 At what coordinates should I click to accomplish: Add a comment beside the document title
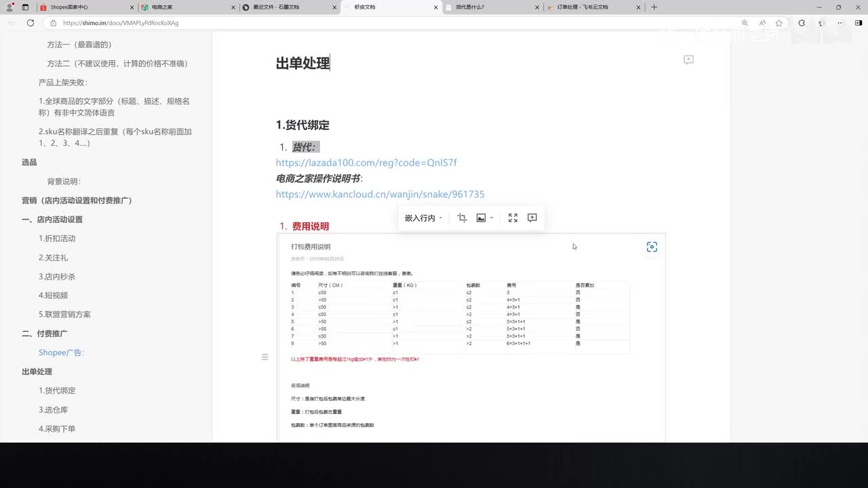(x=688, y=60)
